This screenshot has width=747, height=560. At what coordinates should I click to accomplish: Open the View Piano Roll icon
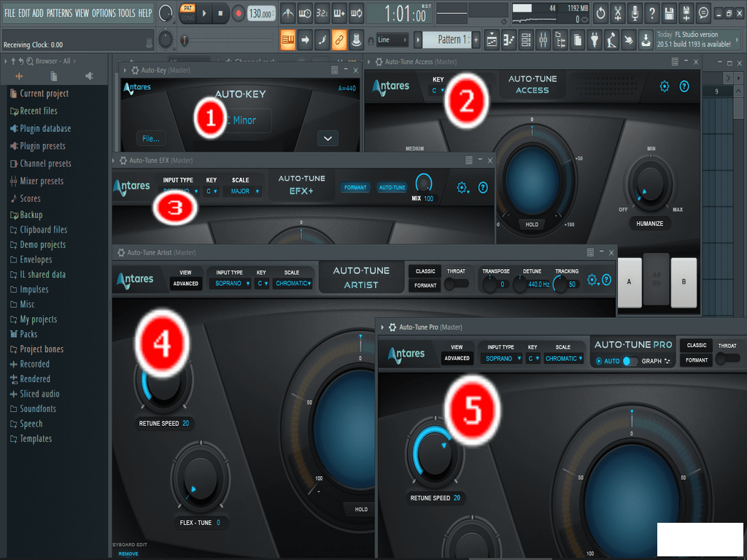point(508,40)
